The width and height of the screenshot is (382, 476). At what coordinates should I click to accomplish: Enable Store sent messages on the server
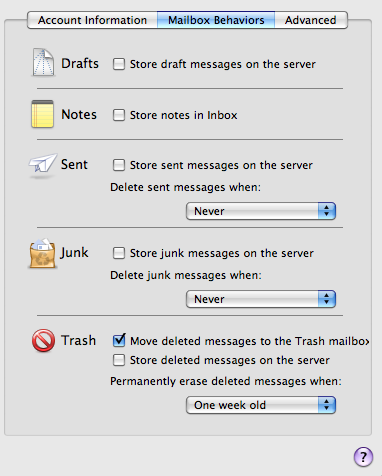(119, 165)
